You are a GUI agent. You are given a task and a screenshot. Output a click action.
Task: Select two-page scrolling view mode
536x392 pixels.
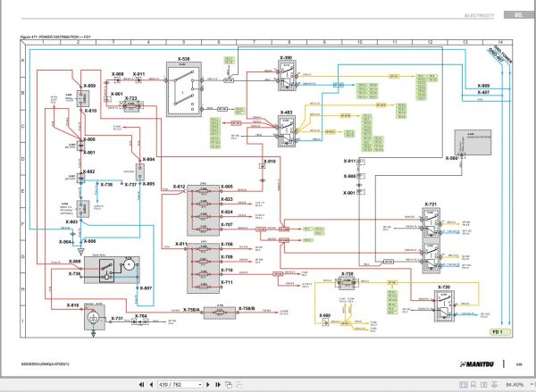[494, 385]
